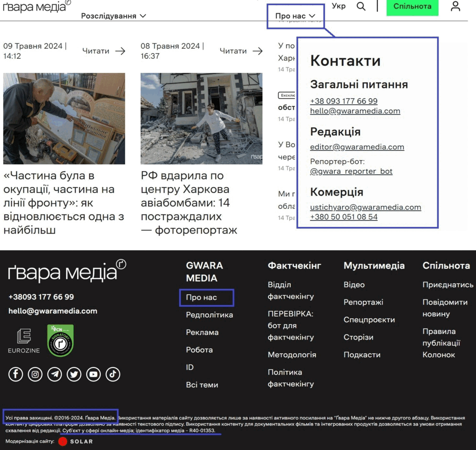The image size is (476, 450).
Task: Click ustichyaro@gwaramedia.com email link
Action: [x=366, y=207]
